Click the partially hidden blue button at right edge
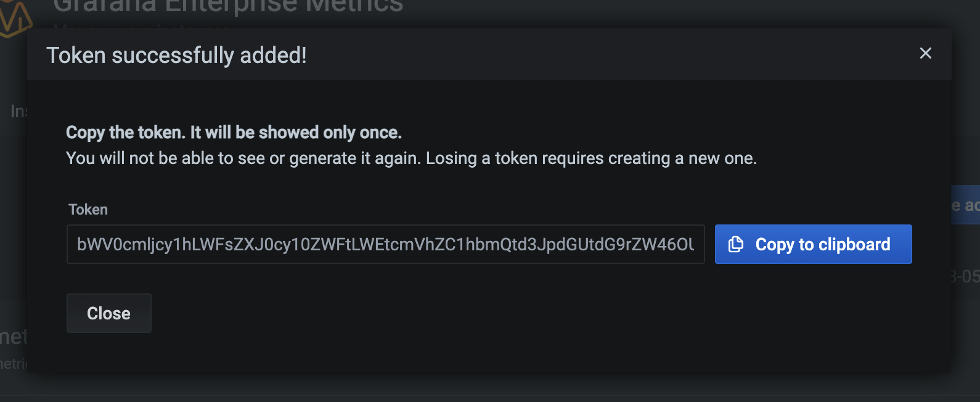Screen dimensions: 980x402 965,205
